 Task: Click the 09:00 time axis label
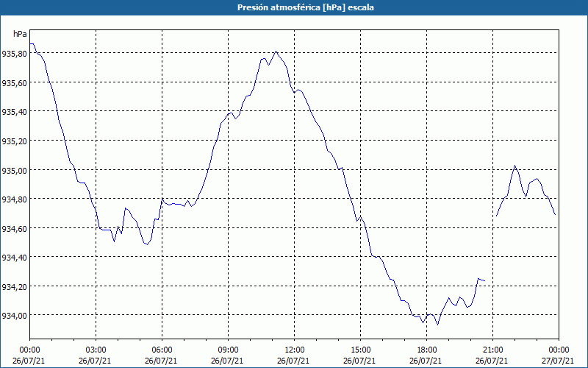coord(228,350)
